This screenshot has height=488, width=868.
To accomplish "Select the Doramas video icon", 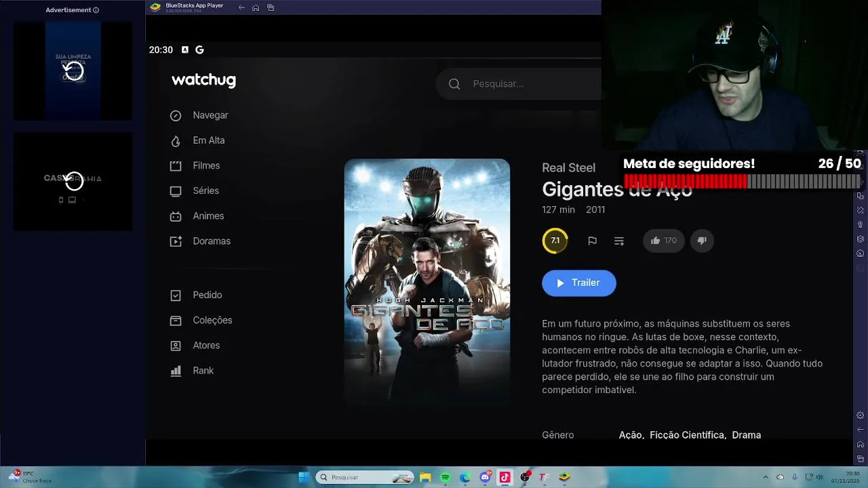I will click(x=176, y=241).
